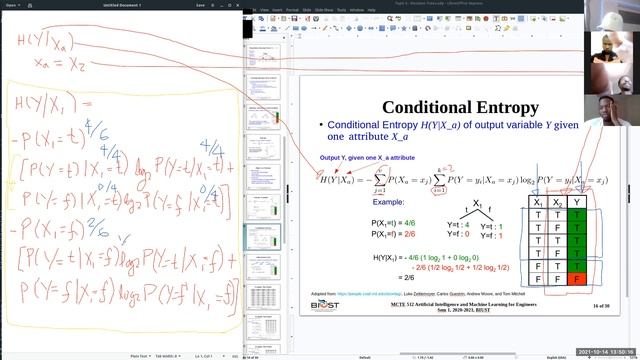Image resolution: width=640 pixels, height=360 pixels.
Task: Select the Basic Shapes diamond tool
Action: tap(349, 28)
